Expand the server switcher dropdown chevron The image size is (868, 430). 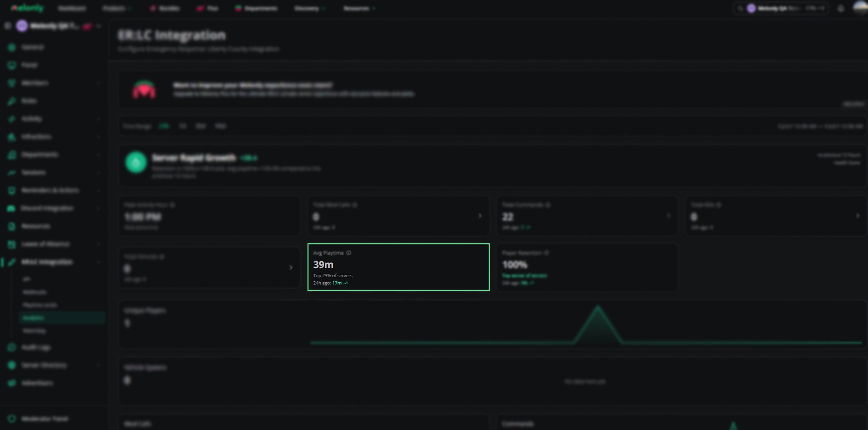(99, 26)
